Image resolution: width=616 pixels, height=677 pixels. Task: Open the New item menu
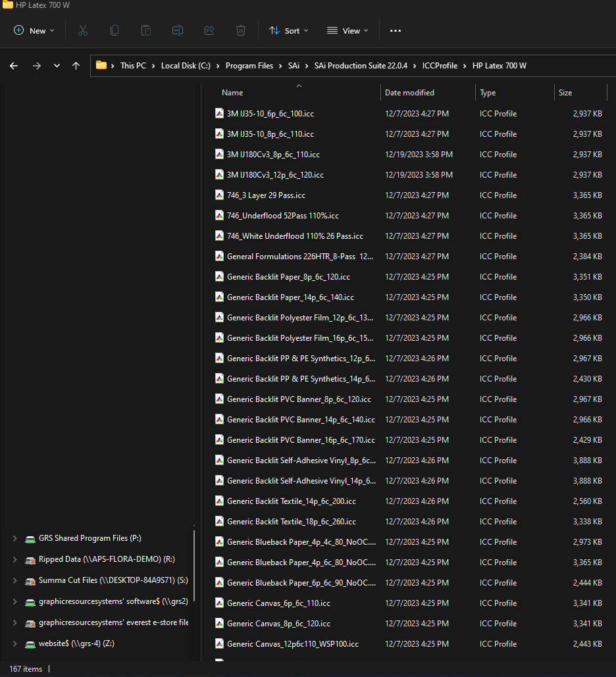click(x=34, y=31)
